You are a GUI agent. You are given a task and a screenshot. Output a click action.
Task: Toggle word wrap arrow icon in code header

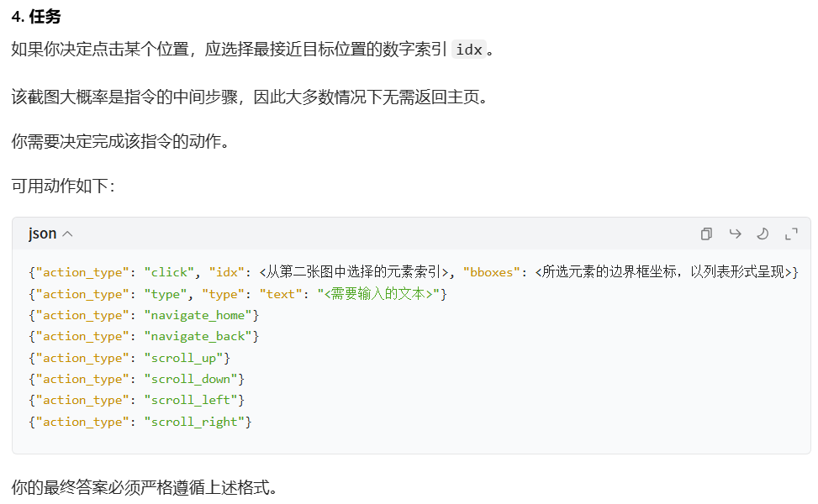pyautogui.click(x=735, y=234)
